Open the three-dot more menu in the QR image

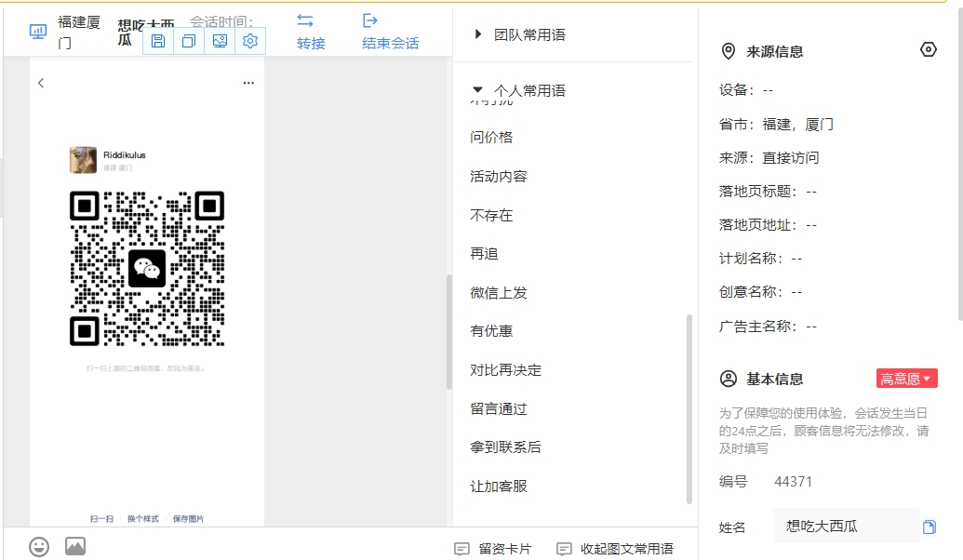pyautogui.click(x=248, y=83)
